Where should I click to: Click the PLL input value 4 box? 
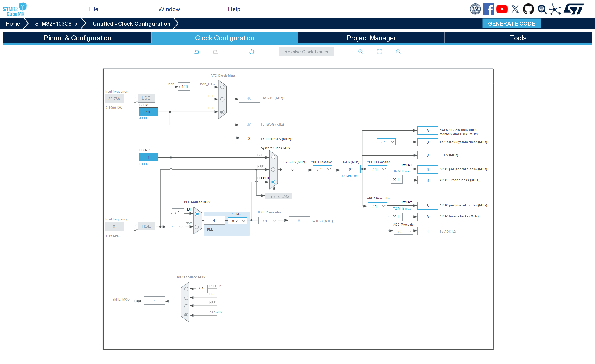[214, 221]
